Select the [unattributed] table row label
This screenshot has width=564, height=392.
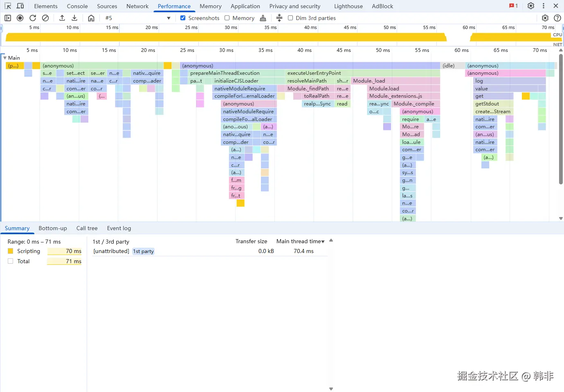(x=111, y=251)
